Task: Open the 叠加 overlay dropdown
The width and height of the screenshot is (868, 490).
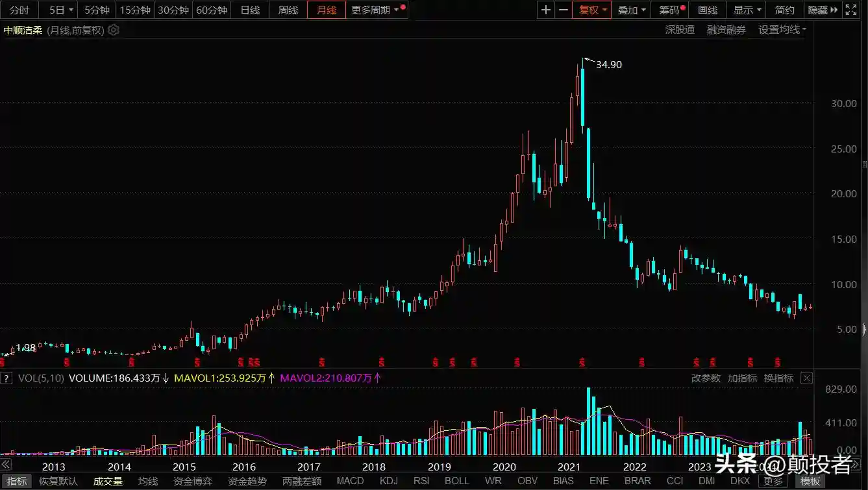Action: [632, 10]
